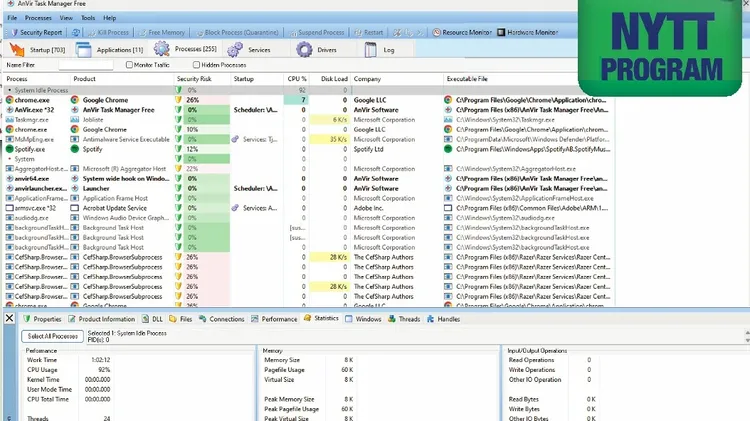Click the Spotify Ltd company cell
Viewport: 750px width, 421px height.
[x=368, y=149]
